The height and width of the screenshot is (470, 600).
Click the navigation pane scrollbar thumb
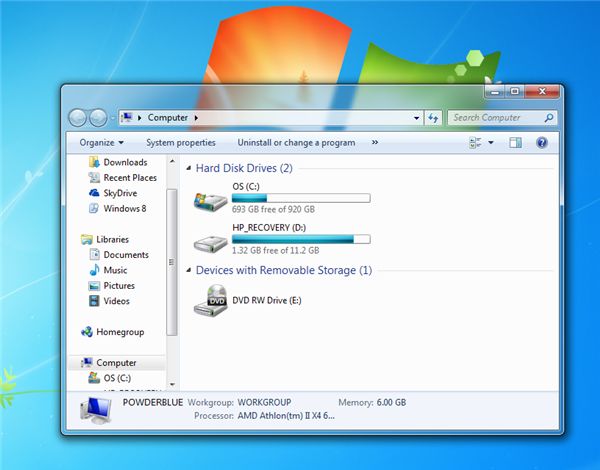pos(172,262)
